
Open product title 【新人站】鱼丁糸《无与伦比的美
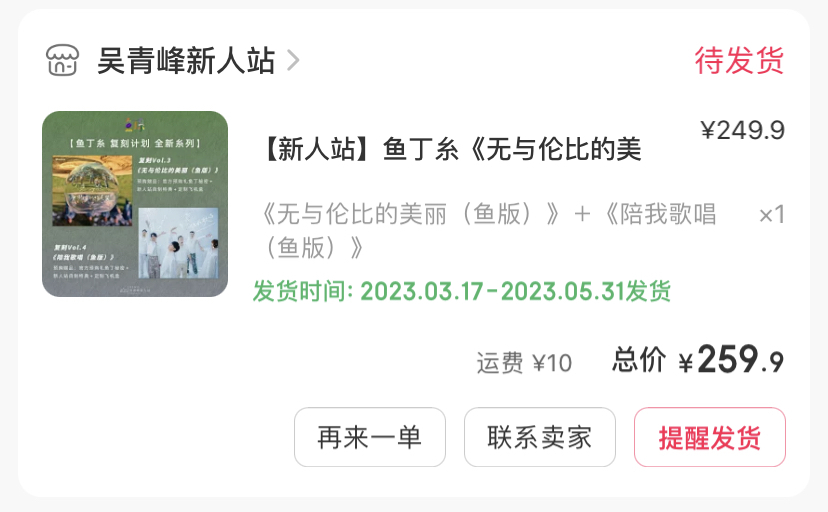(450, 148)
